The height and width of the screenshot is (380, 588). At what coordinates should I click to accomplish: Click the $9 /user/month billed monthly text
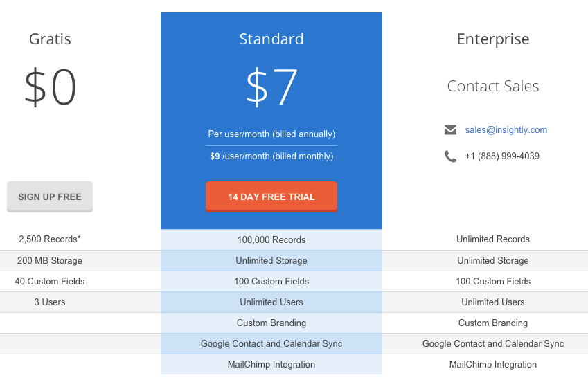271,156
